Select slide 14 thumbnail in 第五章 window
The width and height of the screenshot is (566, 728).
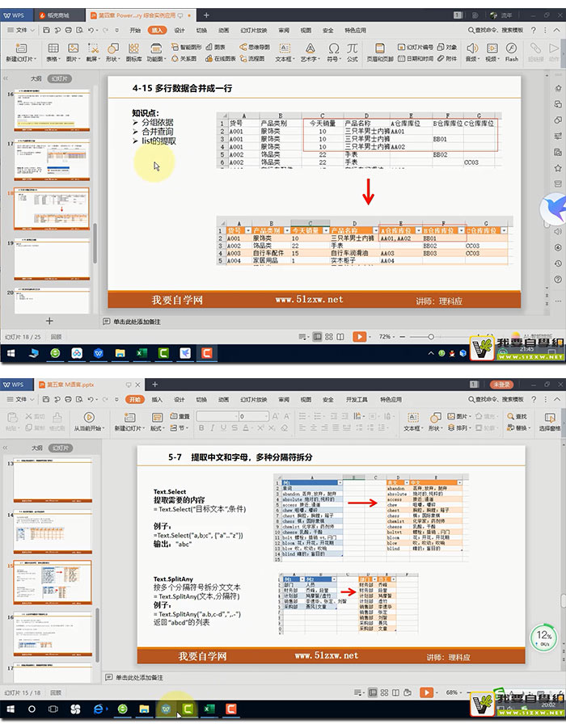coord(53,532)
